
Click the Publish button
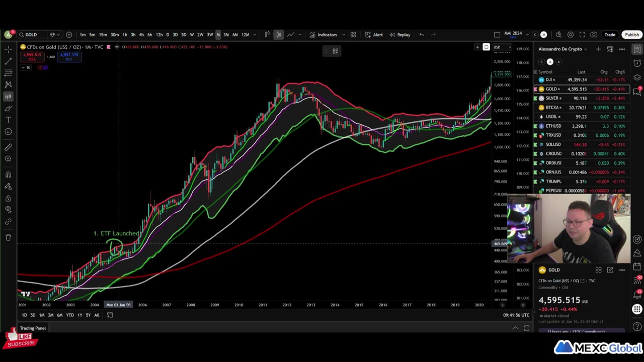click(632, 35)
